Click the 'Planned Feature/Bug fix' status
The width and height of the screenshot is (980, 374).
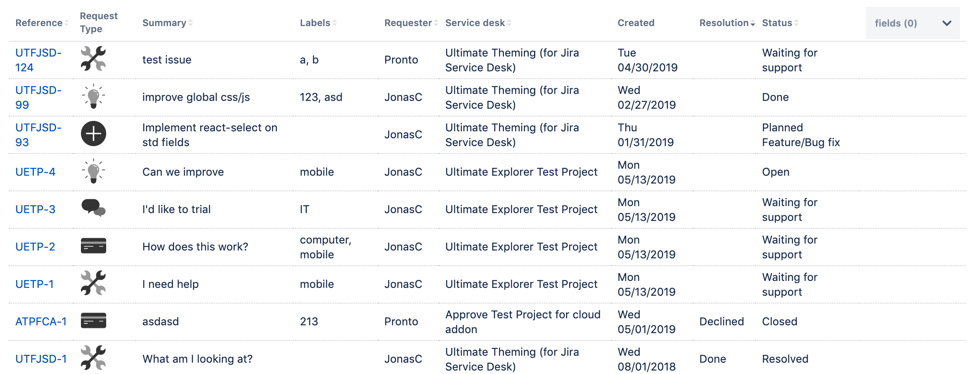pyautogui.click(x=801, y=135)
